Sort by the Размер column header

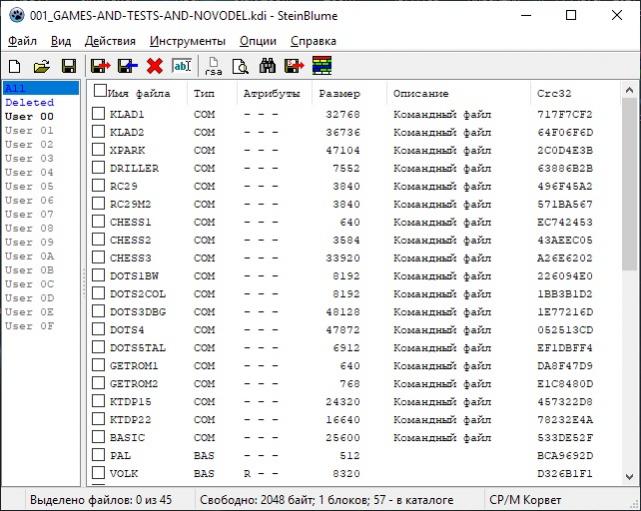tap(338, 93)
